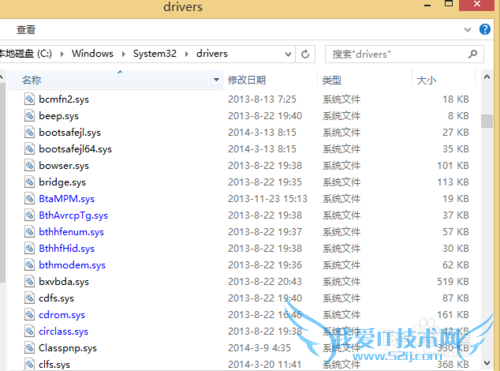Viewport: 500px width, 371px height.
Task: Click the file list scrollbar up arrow
Action: (487, 77)
